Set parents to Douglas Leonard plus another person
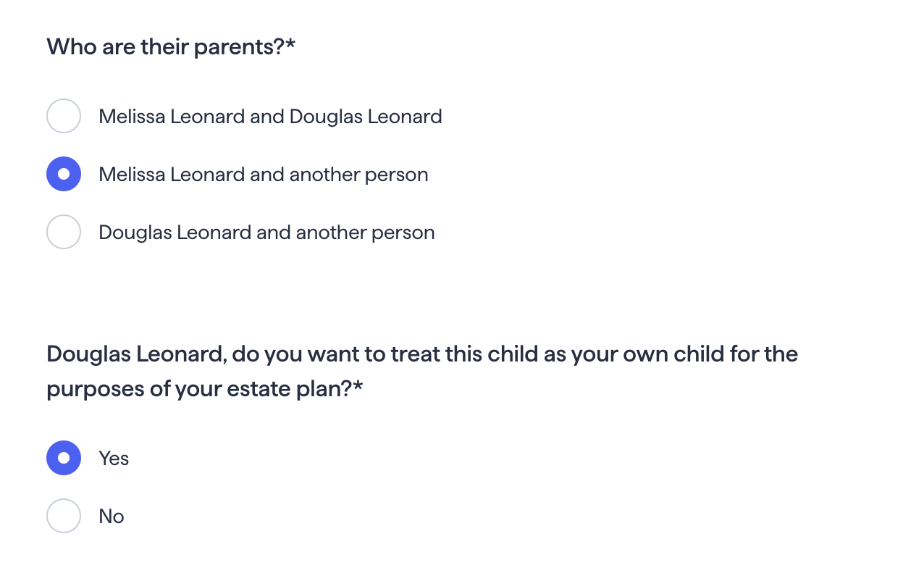The width and height of the screenshot is (924, 581). (64, 232)
